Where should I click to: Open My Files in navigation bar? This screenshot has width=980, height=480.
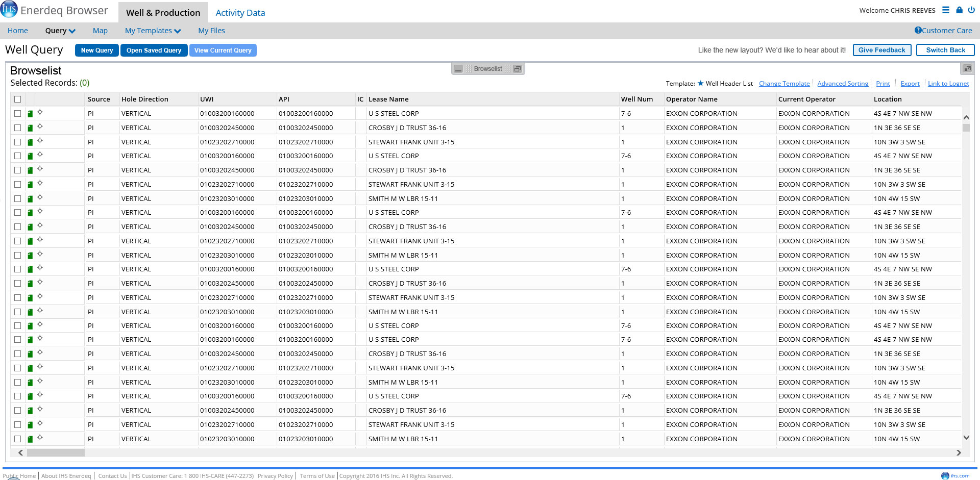click(211, 31)
